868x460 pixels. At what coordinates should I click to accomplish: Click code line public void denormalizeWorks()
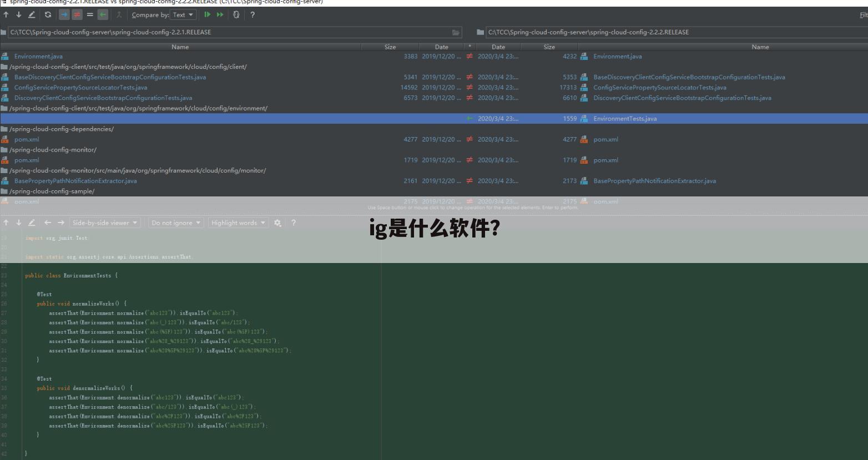coord(84,388)
